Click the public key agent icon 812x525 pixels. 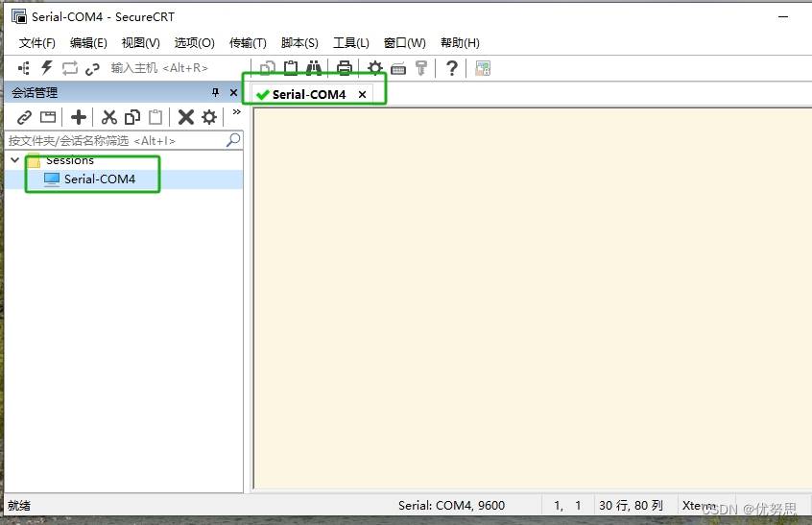click(x=421, y=68)
